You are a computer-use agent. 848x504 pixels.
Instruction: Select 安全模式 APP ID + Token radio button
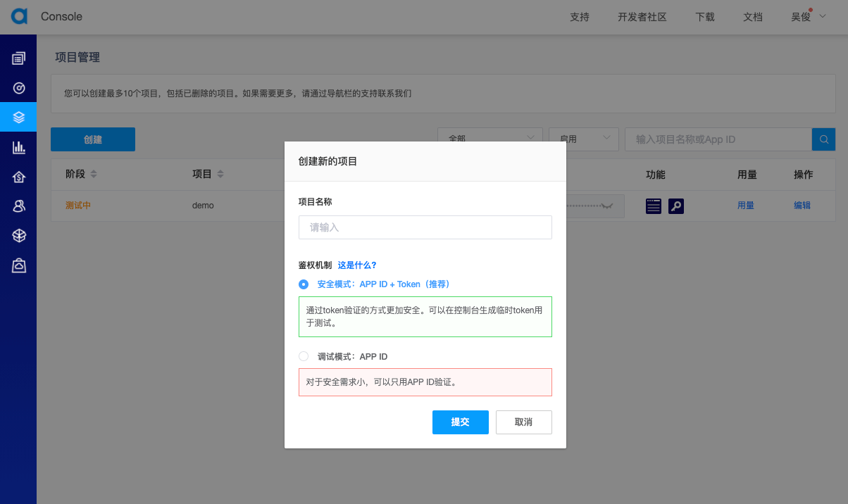(x=304, y=284)
